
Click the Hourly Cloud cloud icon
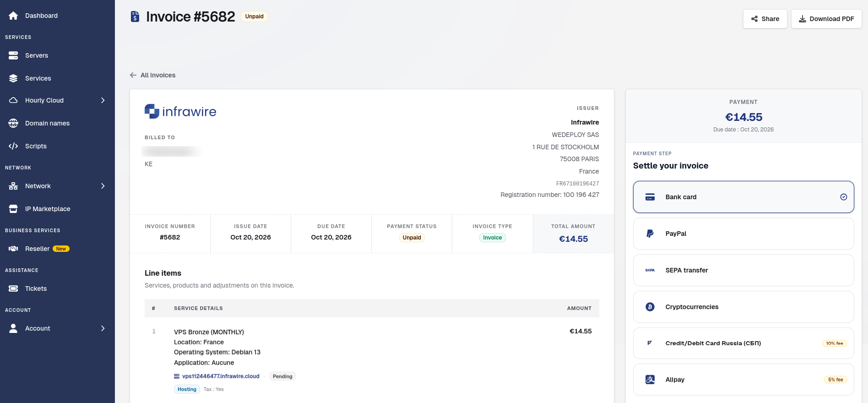(13, 100)
